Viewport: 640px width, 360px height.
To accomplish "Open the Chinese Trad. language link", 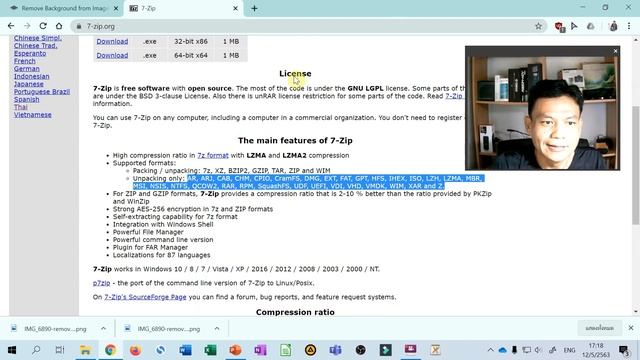I will (36, 46).
